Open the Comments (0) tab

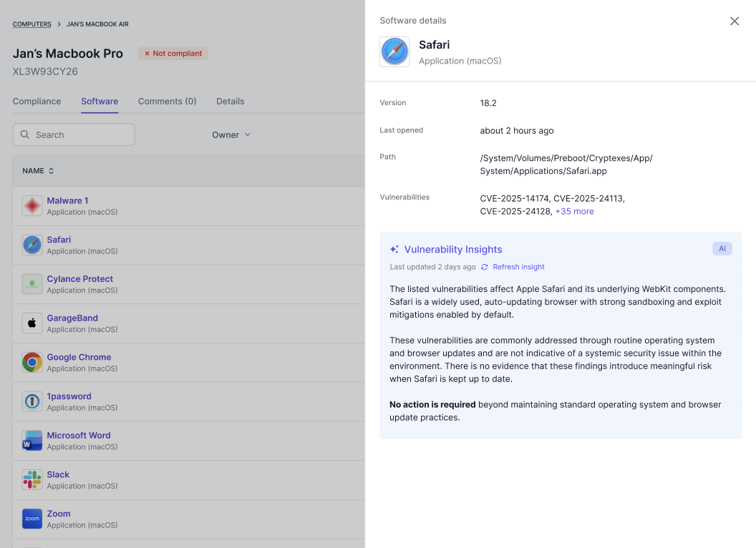pos(168,101)
